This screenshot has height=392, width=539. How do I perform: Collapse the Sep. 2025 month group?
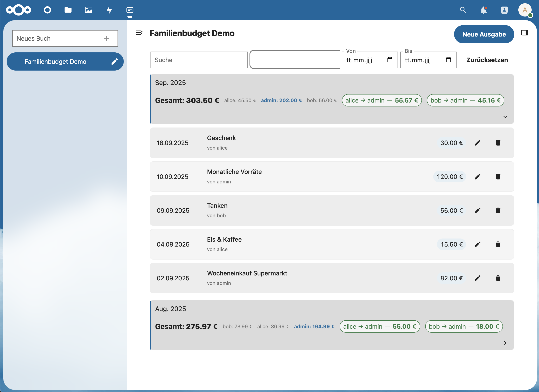tap(505, 117)
